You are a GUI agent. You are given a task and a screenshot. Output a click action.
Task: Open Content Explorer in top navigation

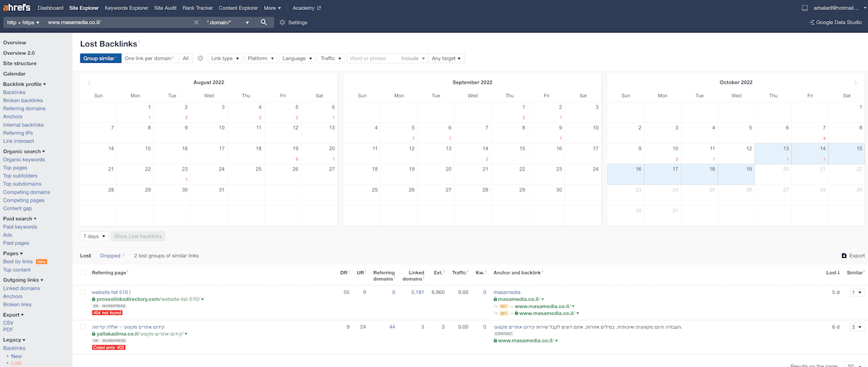[239, 8]
